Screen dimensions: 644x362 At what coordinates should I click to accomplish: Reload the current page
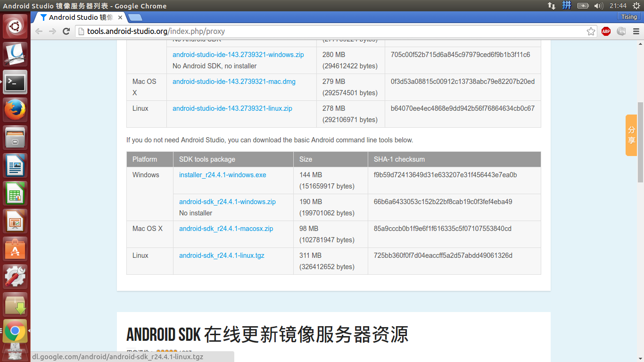tap(66, 32)
